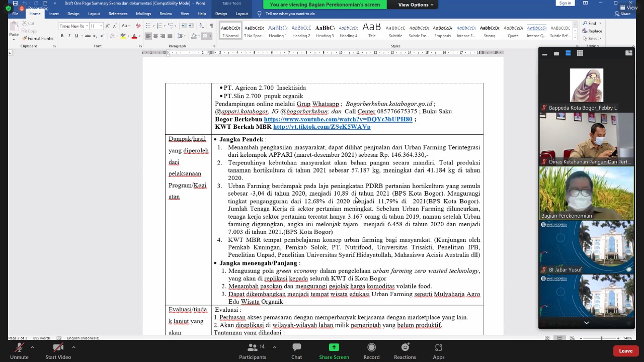
Task: Click Format Painter
Action: [x=38, y=38]
